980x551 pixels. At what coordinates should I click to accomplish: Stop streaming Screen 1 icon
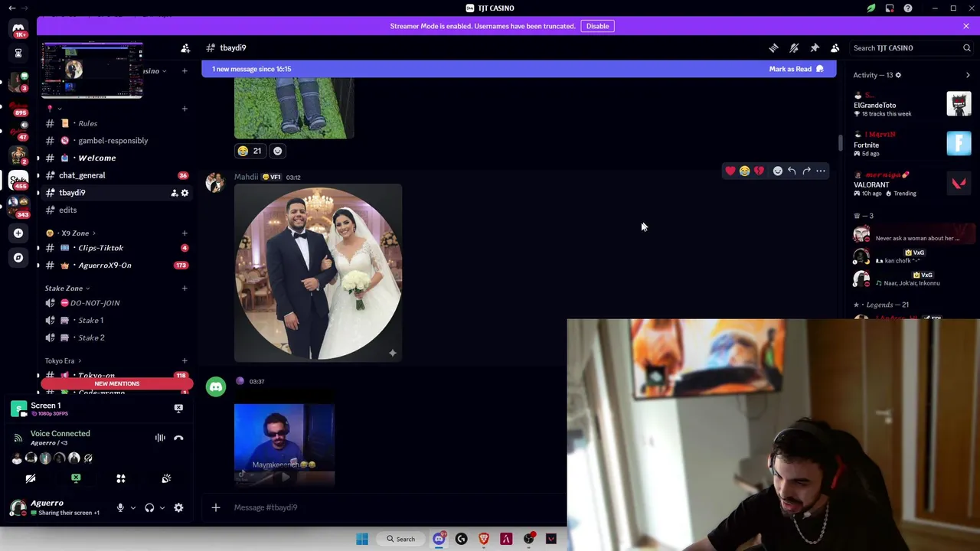pyautogui.click(x=178, y=408)
